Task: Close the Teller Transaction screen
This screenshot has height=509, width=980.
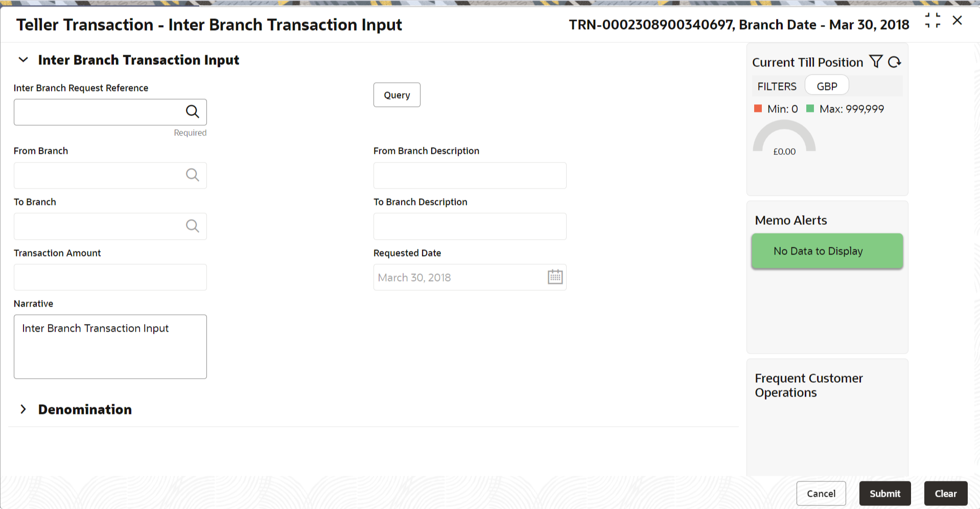Action: [x=957, y=20]
